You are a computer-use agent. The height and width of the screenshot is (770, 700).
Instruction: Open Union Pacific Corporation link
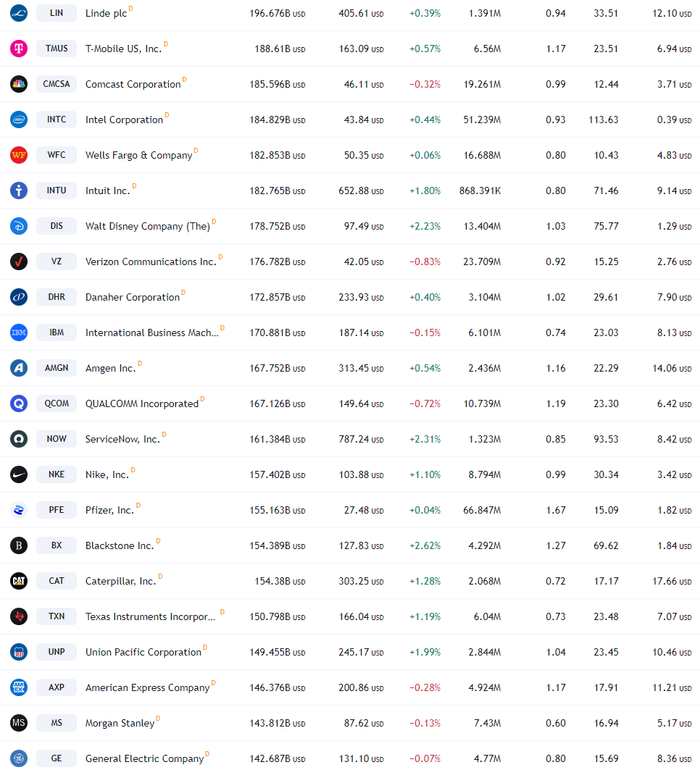pos(143,652)
